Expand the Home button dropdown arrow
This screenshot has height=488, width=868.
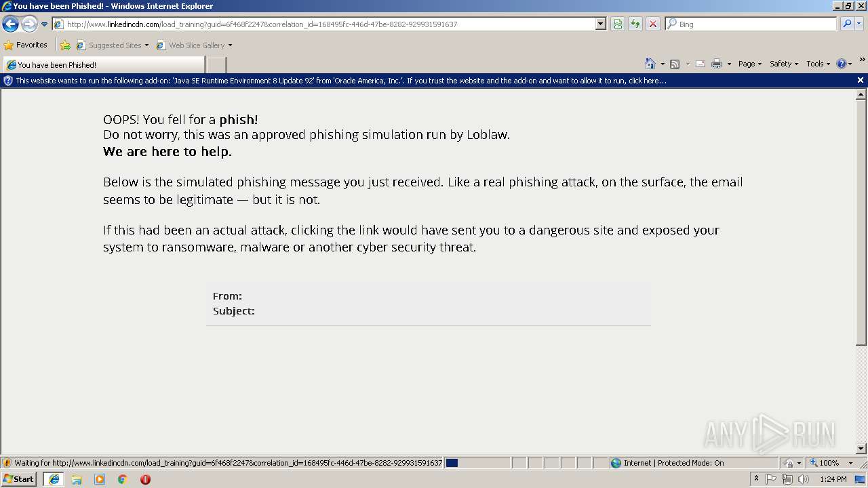663,64
